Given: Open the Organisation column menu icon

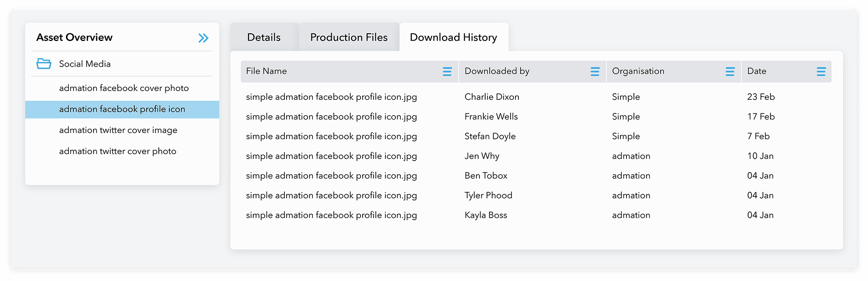Looking at the screenshot, I should (730, 72).
